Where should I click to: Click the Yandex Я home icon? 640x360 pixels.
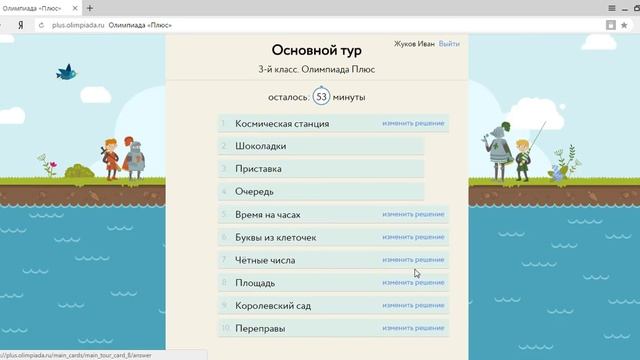point(20,25)
